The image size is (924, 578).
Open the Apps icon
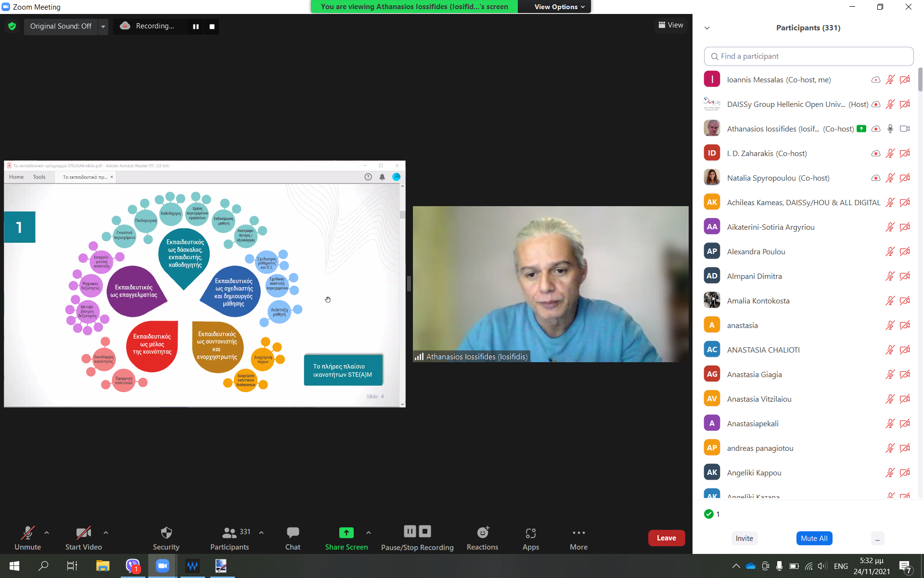point(530,533)
